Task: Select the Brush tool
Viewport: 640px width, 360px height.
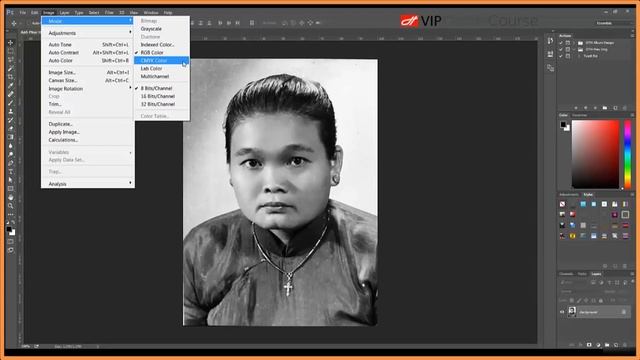Action: pyautogui.click(x=11, y=102)
